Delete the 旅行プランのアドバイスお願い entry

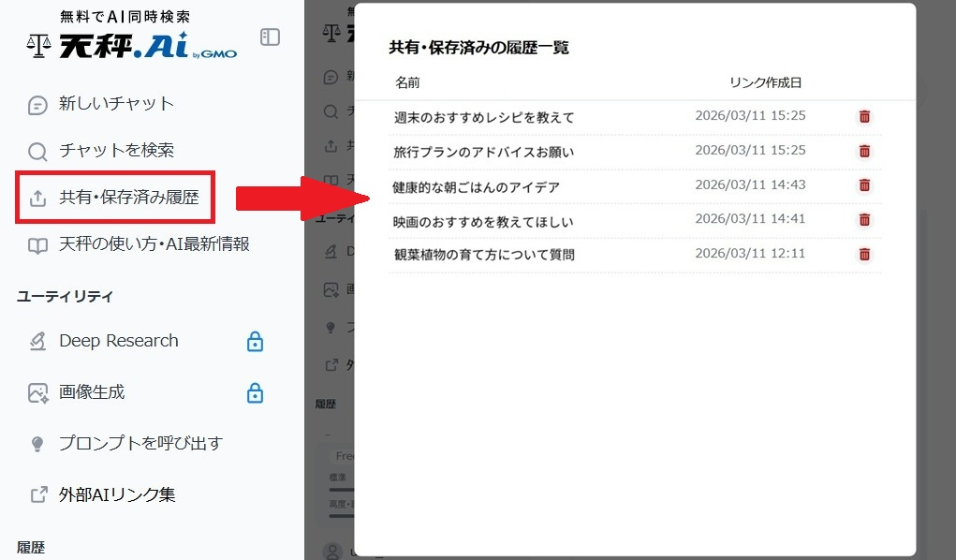pyautogui.click(x=864, y=151)
